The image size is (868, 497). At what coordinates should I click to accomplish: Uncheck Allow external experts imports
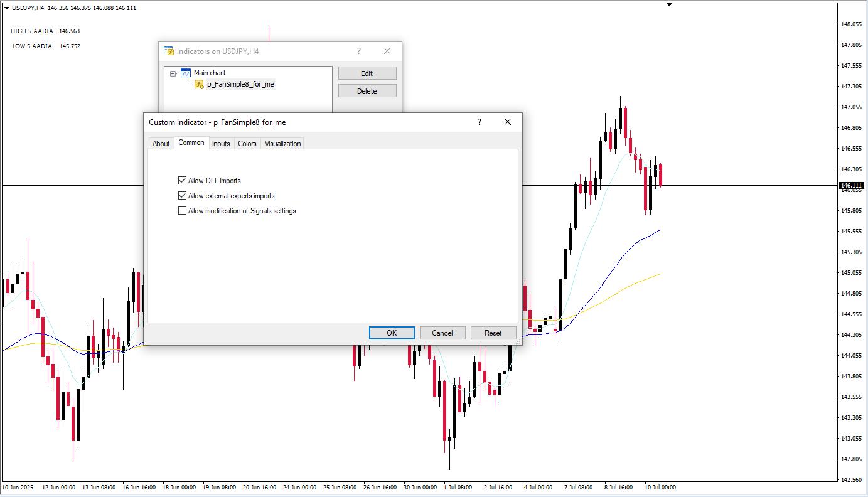tap(183, 196)
